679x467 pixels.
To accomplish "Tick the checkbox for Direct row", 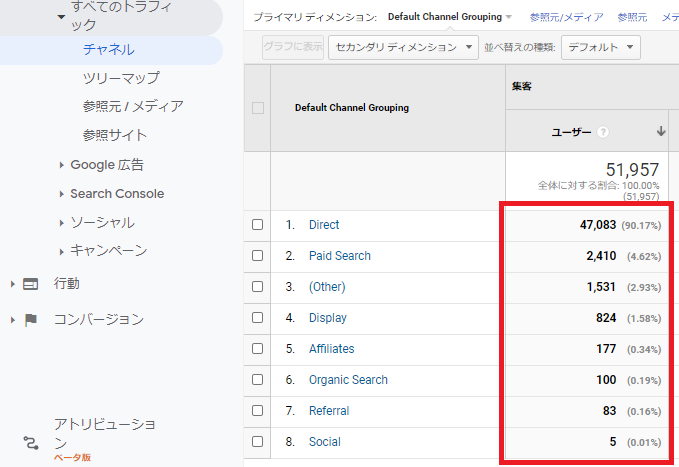I will pos(258,225).
